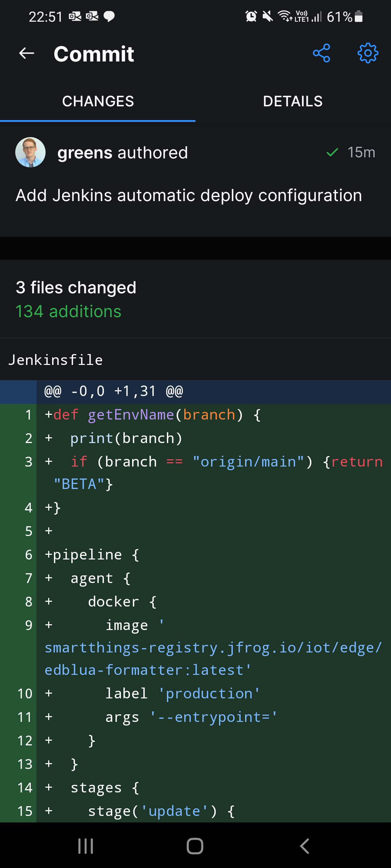Tap the share icon
This screenshot has height=868, width=391.
point(321,54)
